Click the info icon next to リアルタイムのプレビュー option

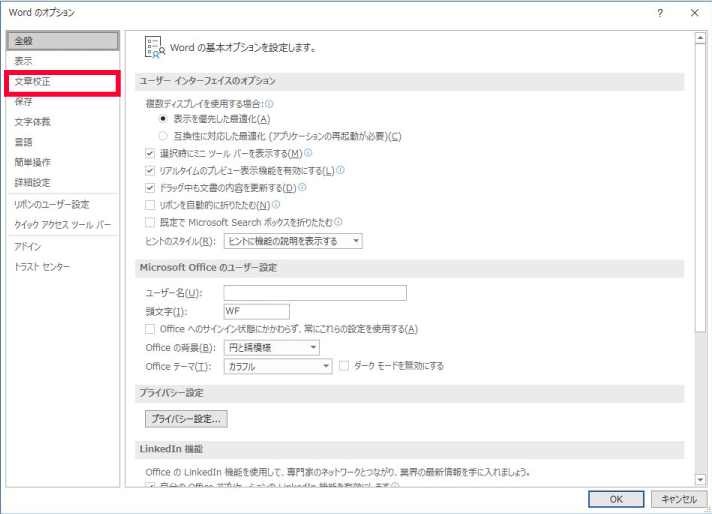click(340, 170)
